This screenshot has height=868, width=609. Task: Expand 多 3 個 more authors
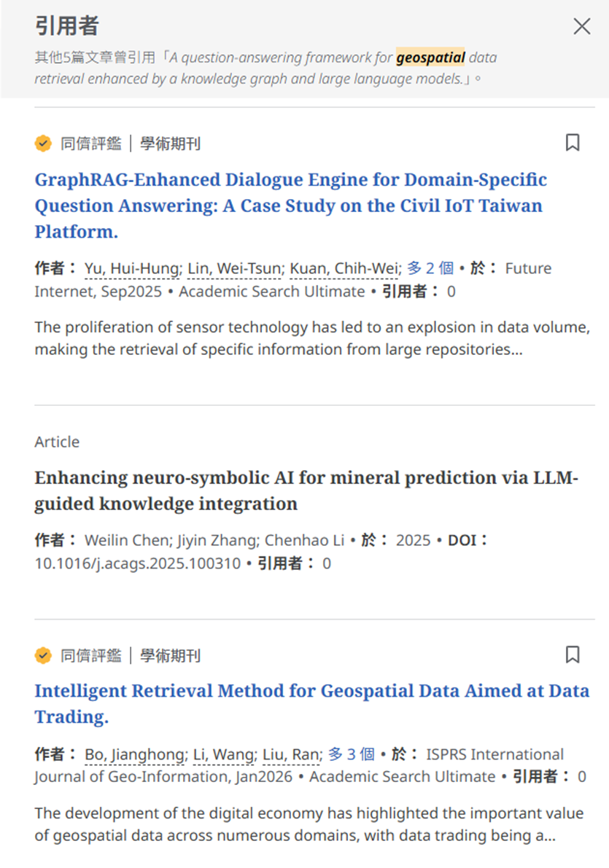pos(351,754)
